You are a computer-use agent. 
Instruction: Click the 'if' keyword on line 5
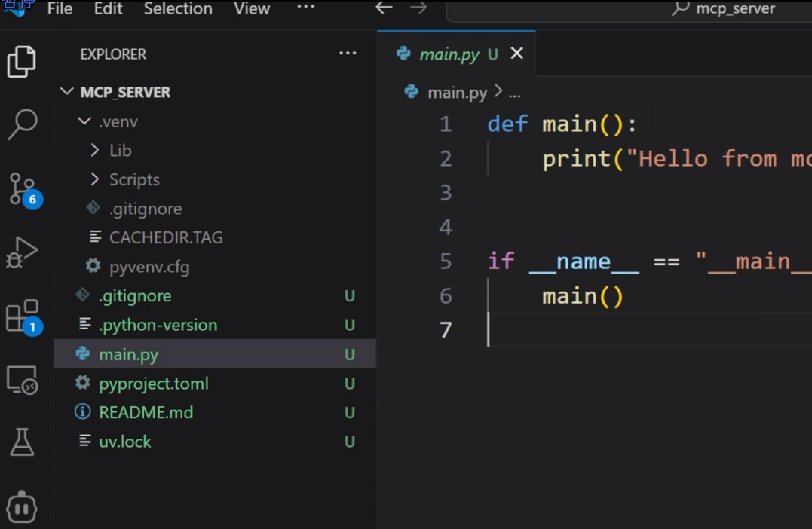[501, 261]
